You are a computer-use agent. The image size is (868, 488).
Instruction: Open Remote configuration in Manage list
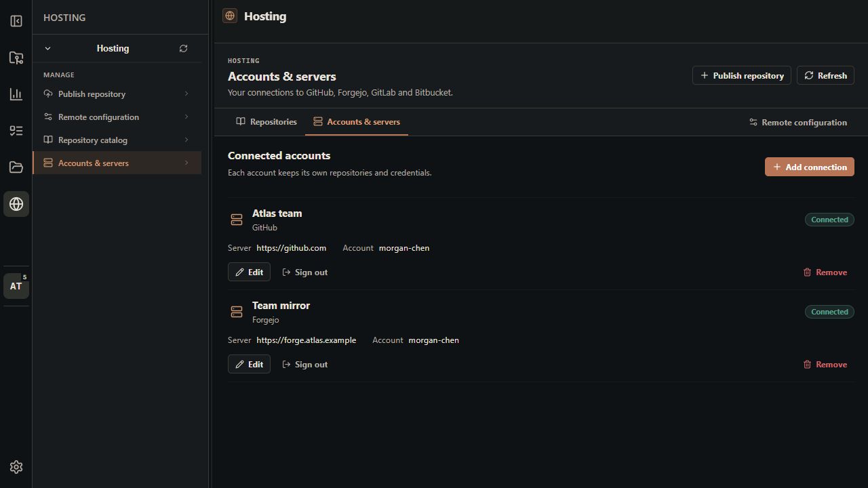(x=117, y=117)
